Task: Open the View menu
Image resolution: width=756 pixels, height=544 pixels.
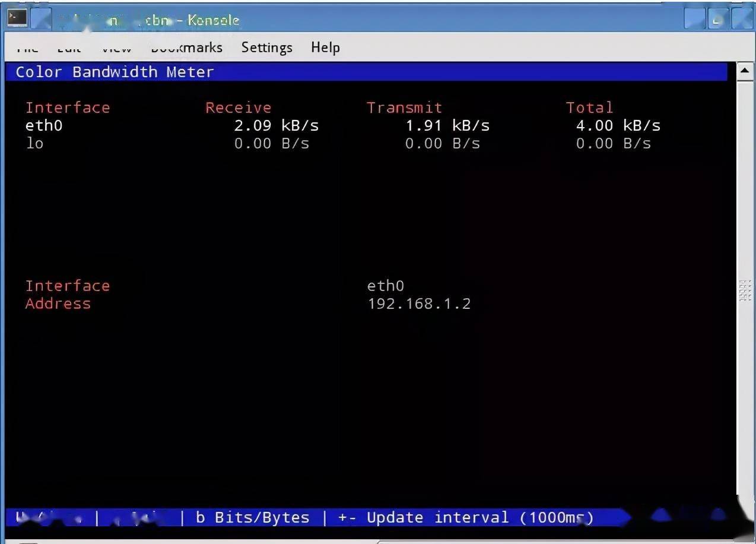Action: coord(116,48)
